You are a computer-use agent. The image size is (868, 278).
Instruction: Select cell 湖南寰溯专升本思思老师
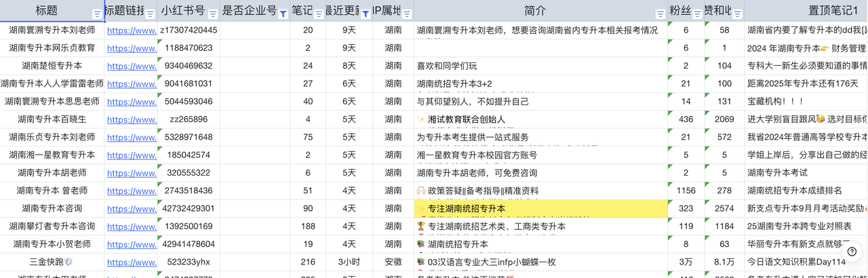52,102
